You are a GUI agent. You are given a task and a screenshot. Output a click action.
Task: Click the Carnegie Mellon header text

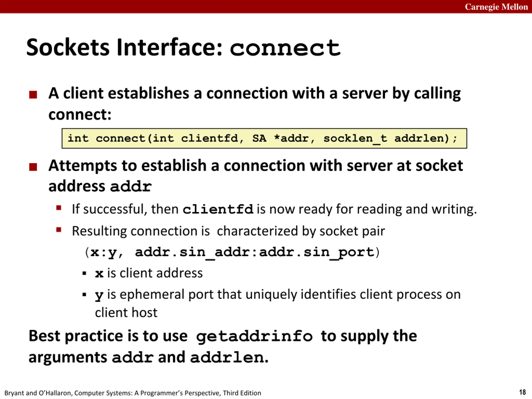(496, 7)
